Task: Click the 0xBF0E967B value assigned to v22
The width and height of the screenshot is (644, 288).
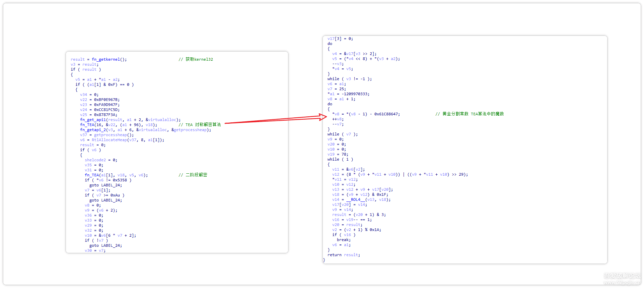Action: [106, 100]
